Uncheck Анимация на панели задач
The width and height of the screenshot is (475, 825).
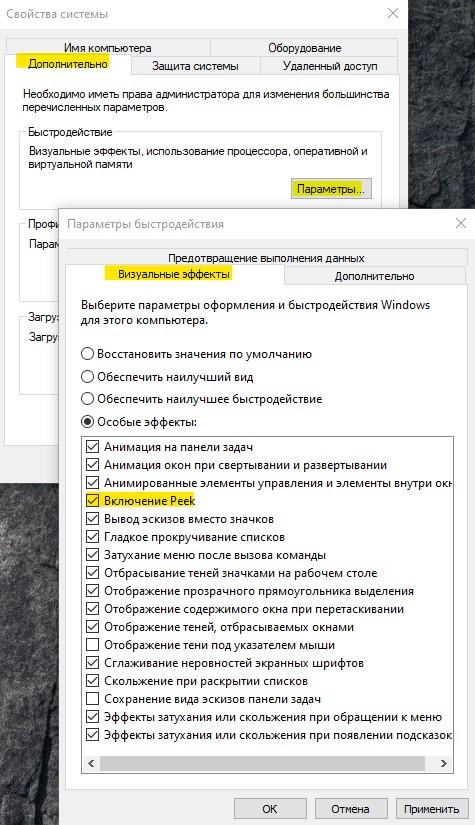pyautogui.click(x=92, y=447)
